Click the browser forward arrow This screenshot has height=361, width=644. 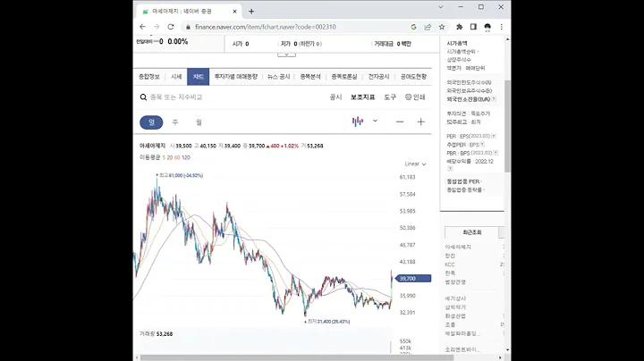[157, 27]
